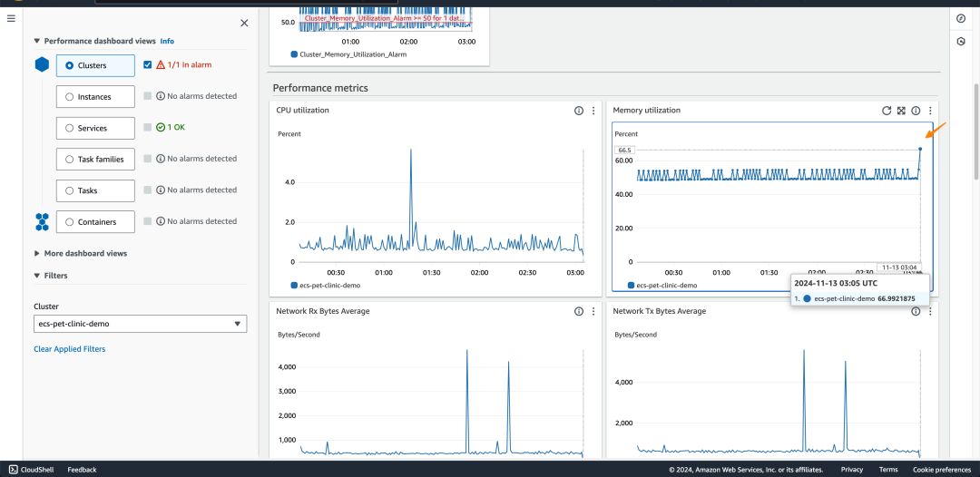Open CPU utilization widget actions menu

[x=593, y=111]
